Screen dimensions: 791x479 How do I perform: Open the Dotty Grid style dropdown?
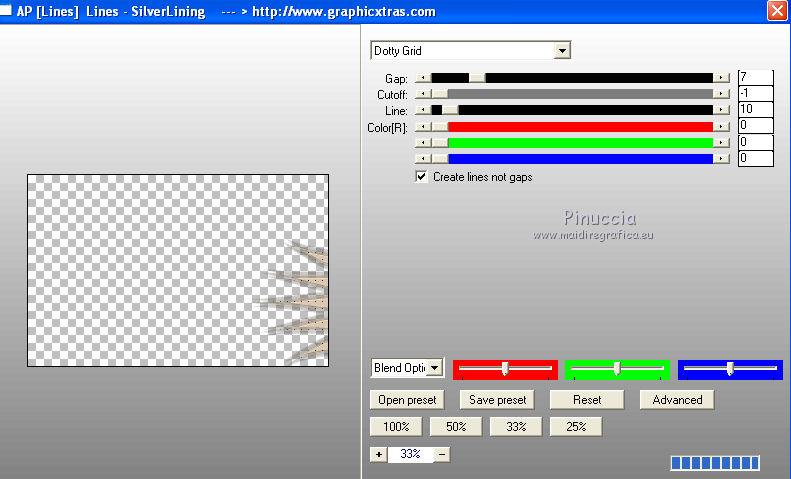click(x=562, y=51)
